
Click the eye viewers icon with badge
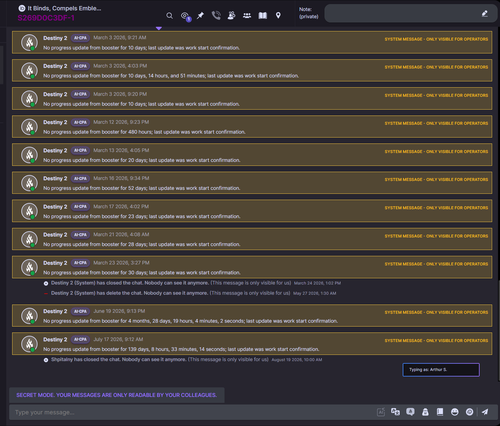(185, 16)
